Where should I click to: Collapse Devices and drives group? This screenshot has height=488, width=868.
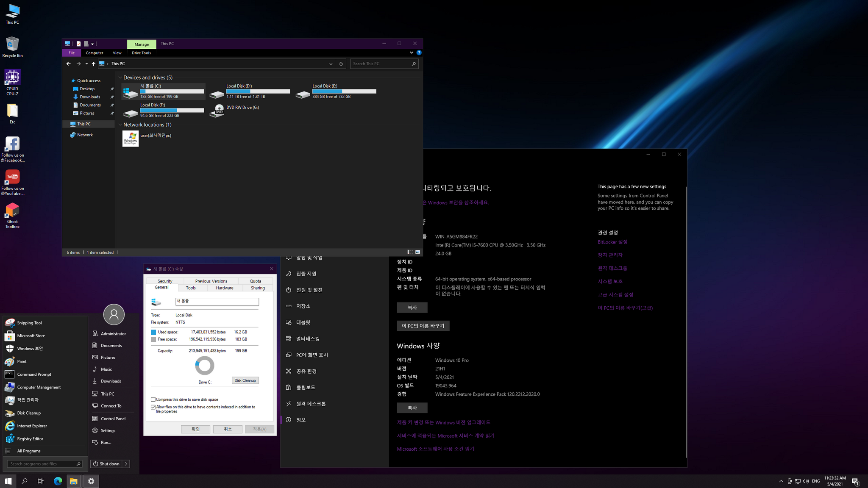(x=120, y=78)
